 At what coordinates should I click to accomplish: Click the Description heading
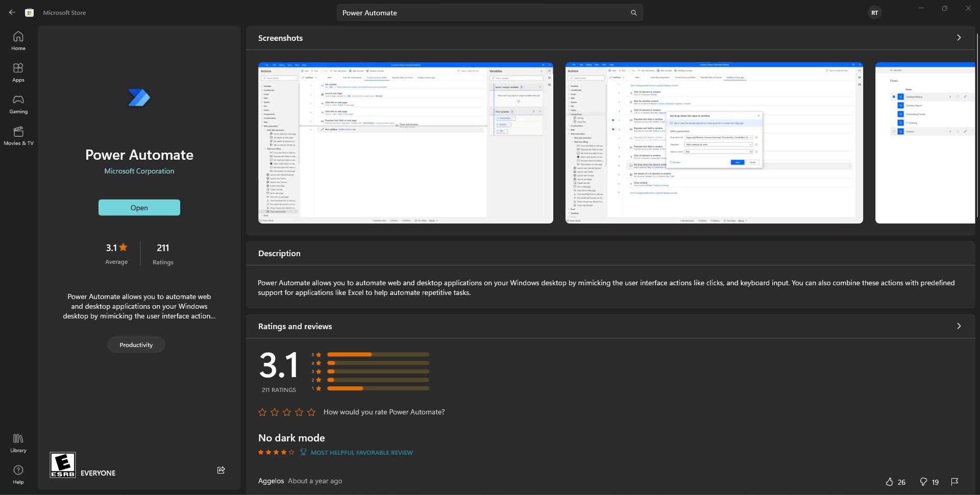pos(279,253)
